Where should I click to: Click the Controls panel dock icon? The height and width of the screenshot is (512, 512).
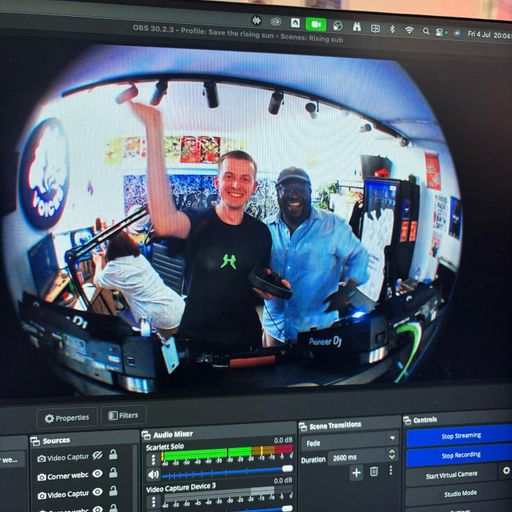(x=407, y=420)
